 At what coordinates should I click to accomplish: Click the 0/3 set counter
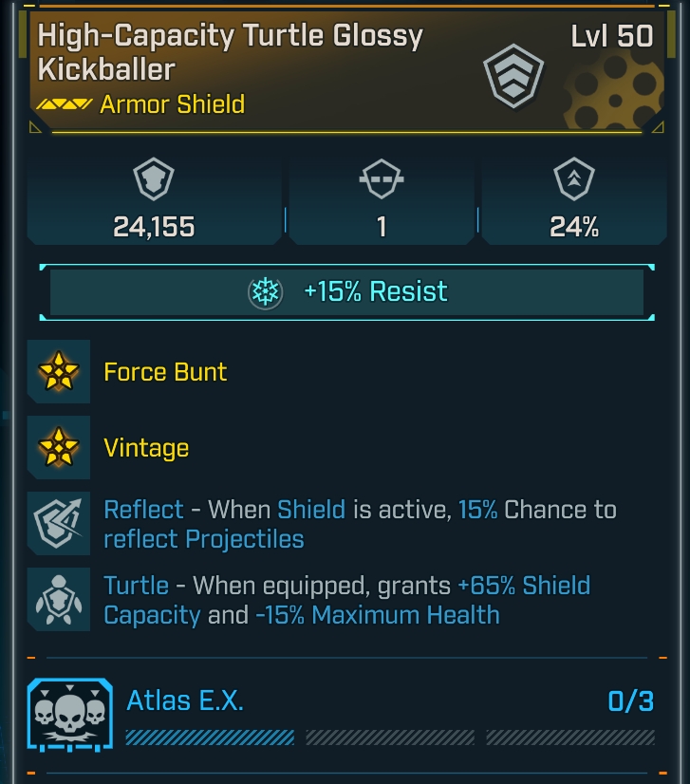coord(630,701)
